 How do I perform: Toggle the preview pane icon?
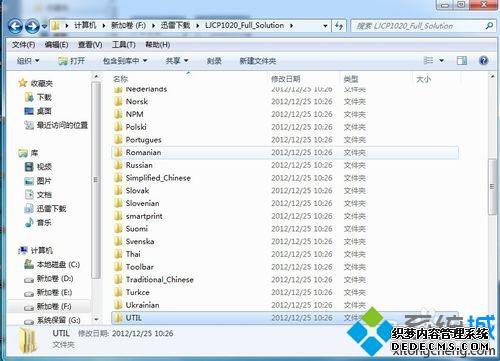pos(462,61)
